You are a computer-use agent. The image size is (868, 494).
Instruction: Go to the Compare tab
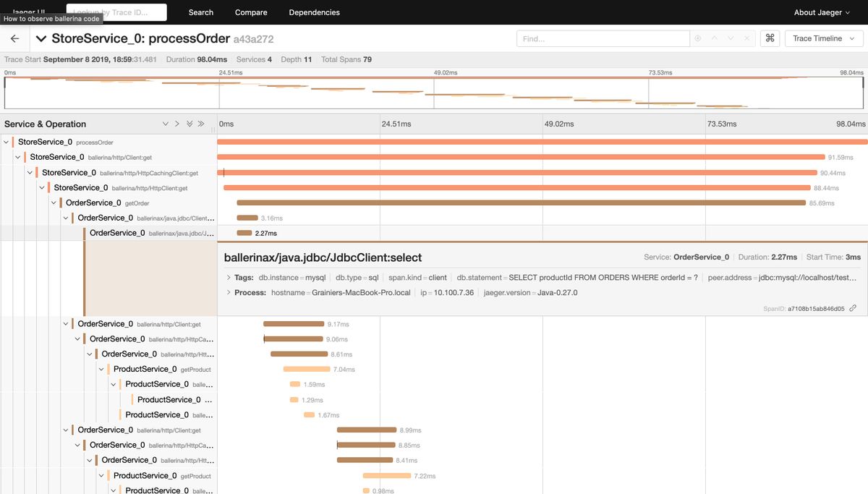(x=251, y=12)
